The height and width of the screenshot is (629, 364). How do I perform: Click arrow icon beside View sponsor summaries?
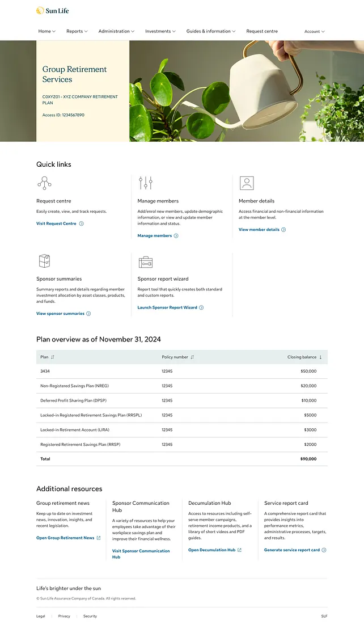coord(88,314)
